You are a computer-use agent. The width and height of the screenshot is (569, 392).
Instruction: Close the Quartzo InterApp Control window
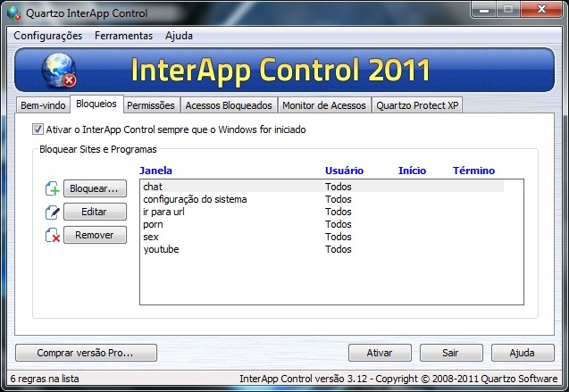tap(541, 10)
